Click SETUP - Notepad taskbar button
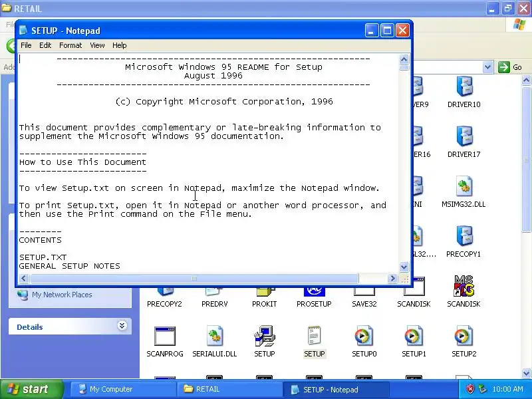 (x=335, y=389)
